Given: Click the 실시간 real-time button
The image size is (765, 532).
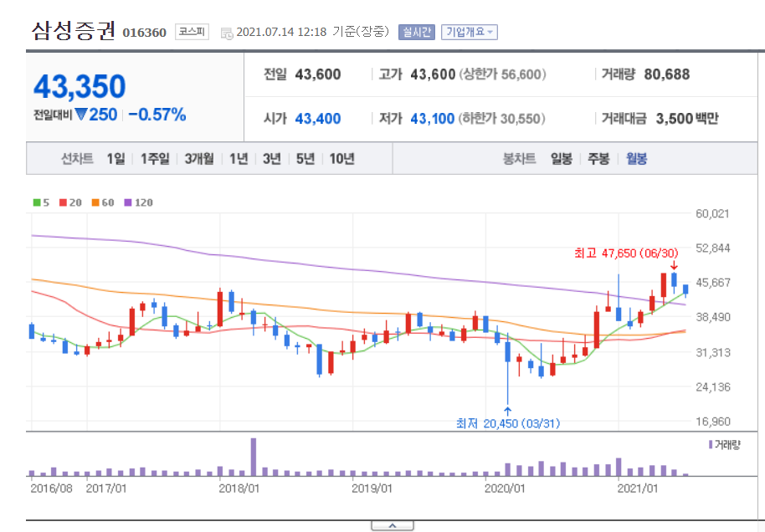Looking at the screenshot, I should (416, 32).
